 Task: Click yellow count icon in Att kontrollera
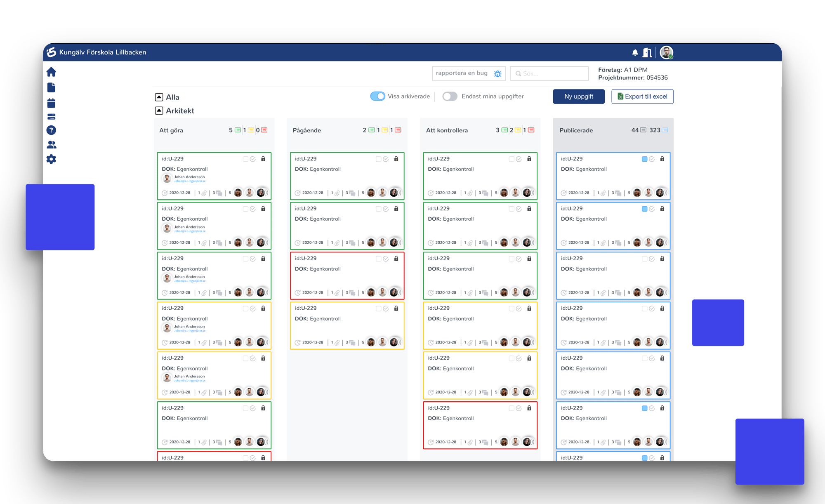[518, 130]
